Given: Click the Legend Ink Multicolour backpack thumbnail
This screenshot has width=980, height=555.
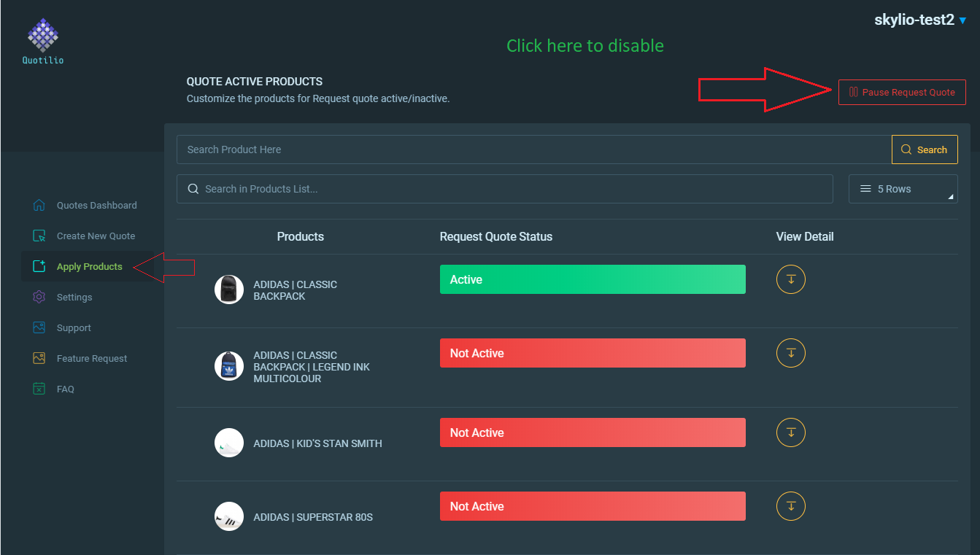Looking at the screenshot, I should 229,366.
